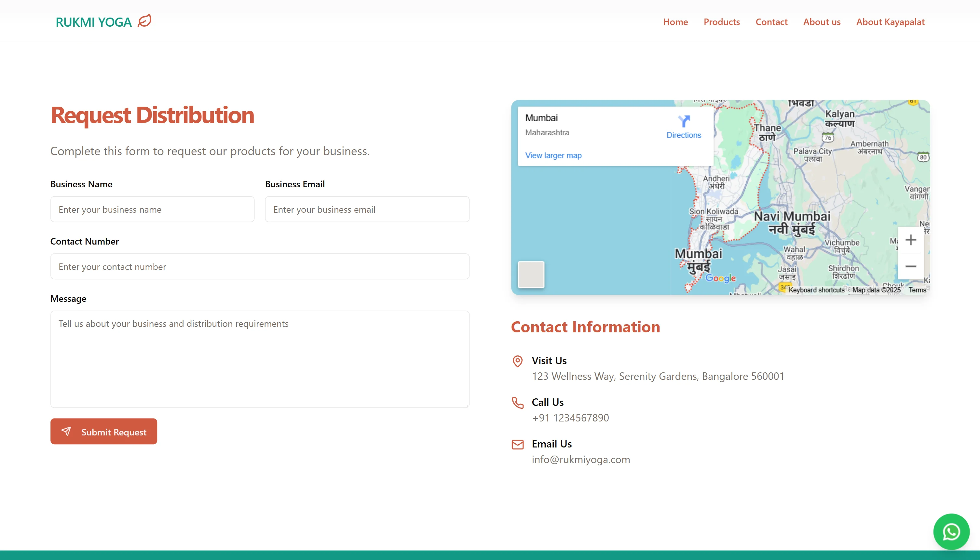The height and width of the screenshot is (560, 980).
Task: Click the RUKMI YOGA brand text
Action: tap(93, 22)
